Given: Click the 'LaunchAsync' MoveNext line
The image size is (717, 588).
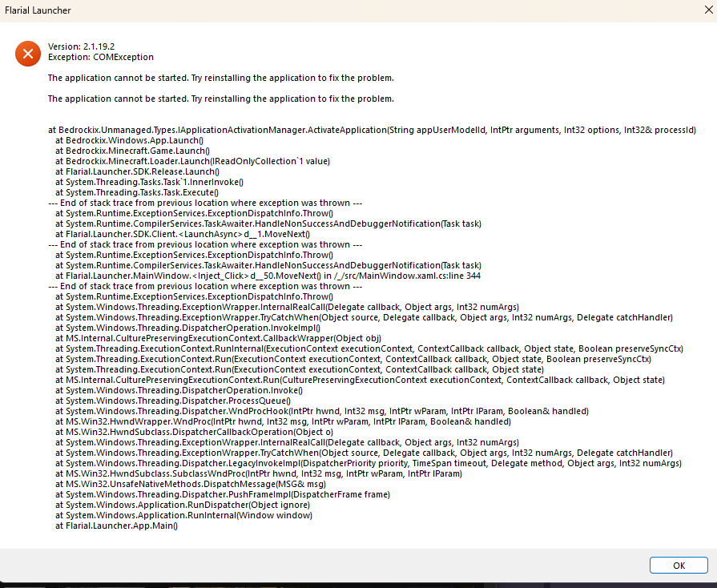Looking at the screenshot, I should [x=183, y=234].
